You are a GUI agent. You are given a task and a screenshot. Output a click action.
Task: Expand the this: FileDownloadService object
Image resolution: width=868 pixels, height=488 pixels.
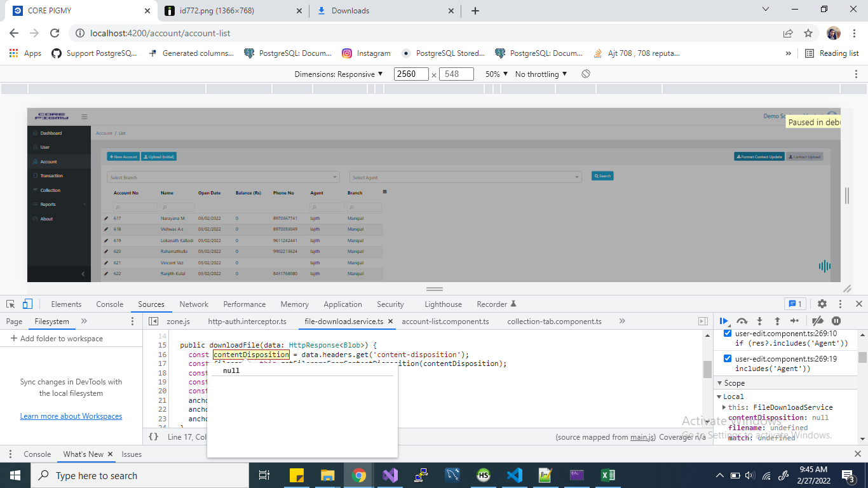[x=724, y=407]
